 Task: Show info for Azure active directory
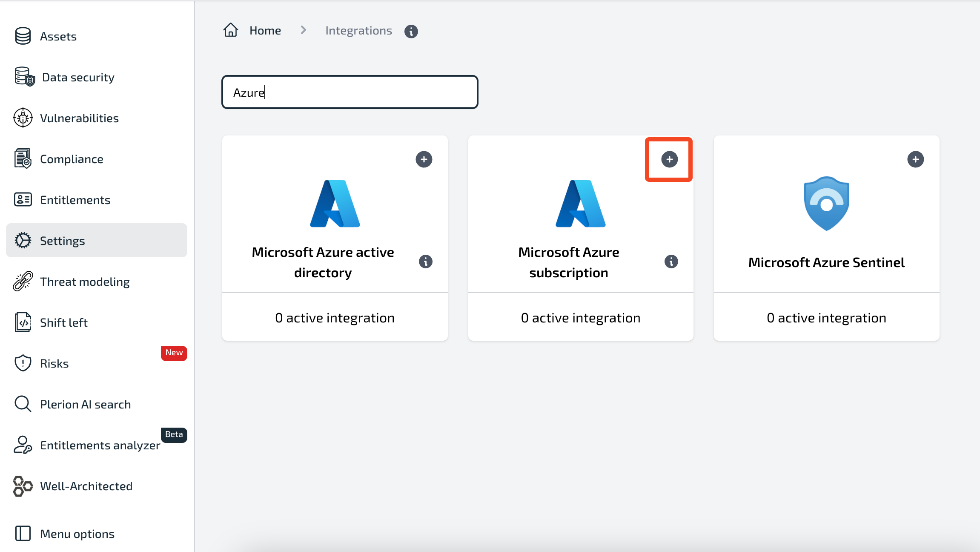(x=426, y=262)
